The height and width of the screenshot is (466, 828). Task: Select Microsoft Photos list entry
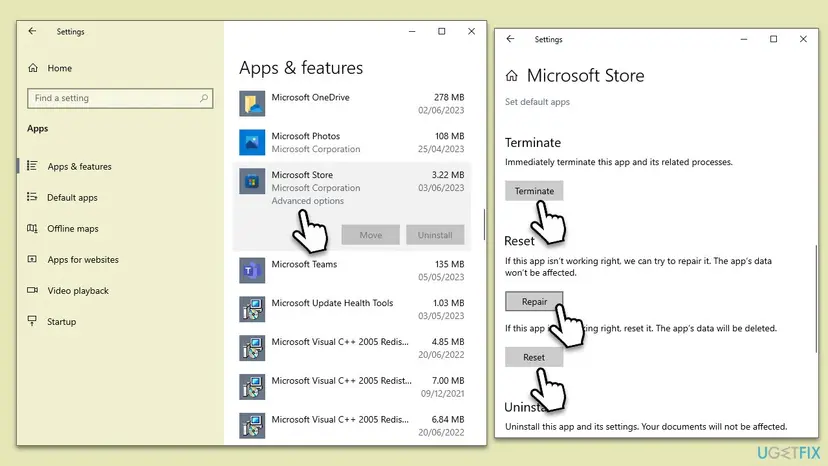tap(352, 143)
